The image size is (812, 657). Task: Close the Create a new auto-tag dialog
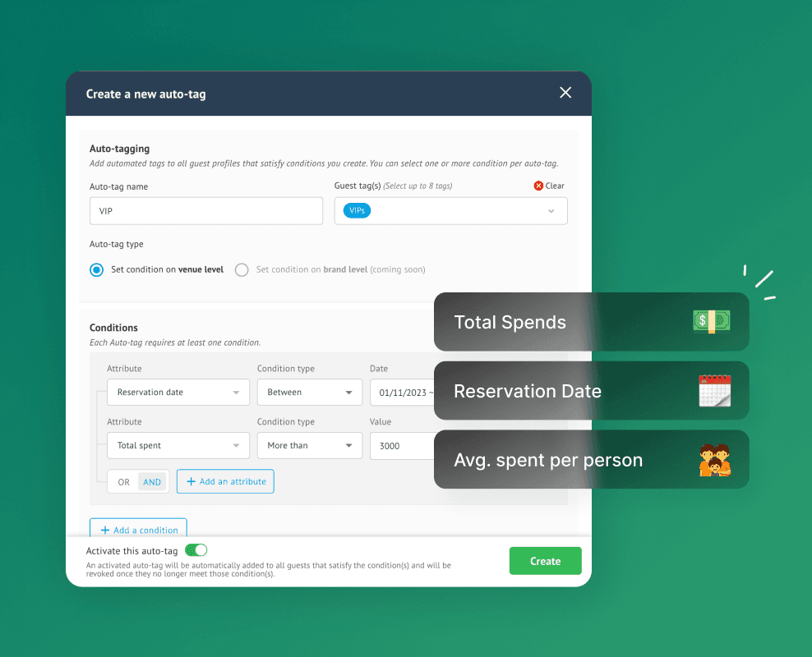pyautogui.click(x=565, y=93)
